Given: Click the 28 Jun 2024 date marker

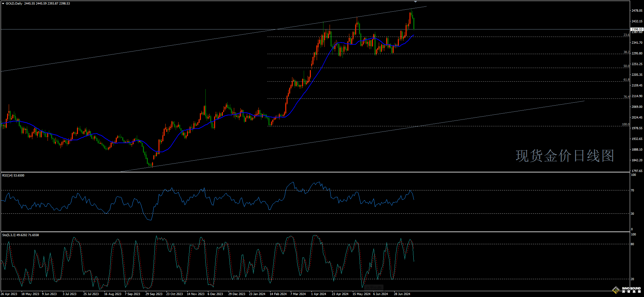Looking at the screenshot, I should click(402, 294).
